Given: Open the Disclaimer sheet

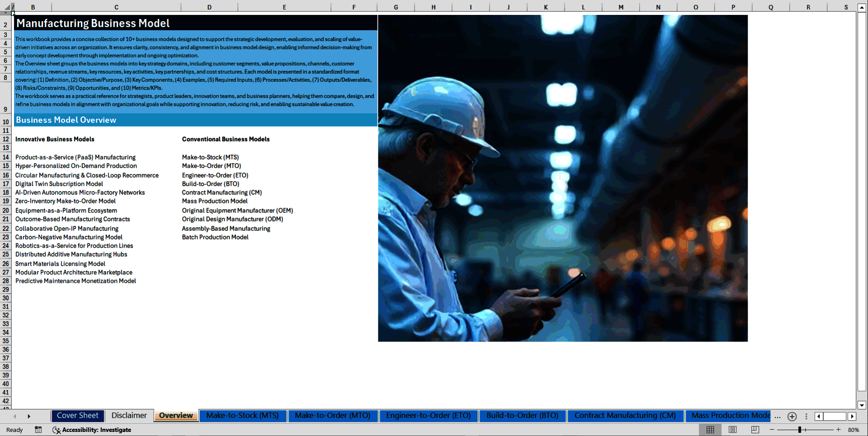Looking at the screenshot, I should [129, 415].
